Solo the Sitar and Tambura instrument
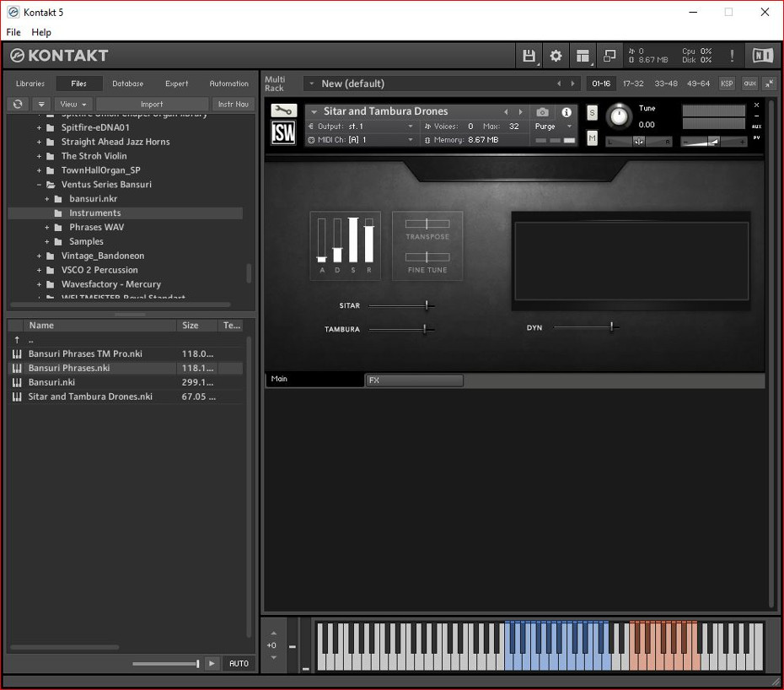Screen dimensions: 784x690 point(592,112)
